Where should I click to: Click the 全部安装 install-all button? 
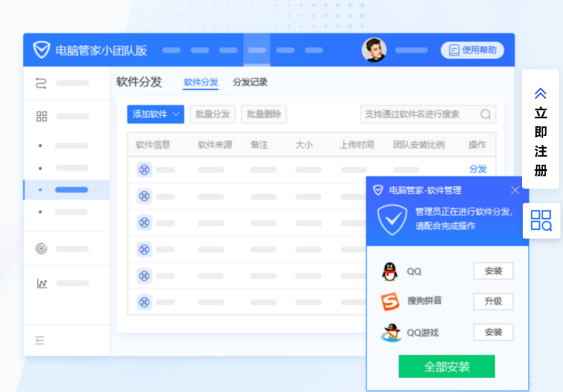click(446, 367)
